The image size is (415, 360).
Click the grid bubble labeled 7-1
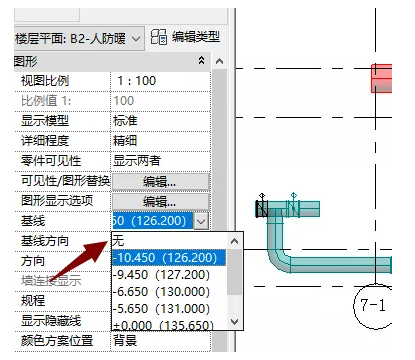(373, 306)
